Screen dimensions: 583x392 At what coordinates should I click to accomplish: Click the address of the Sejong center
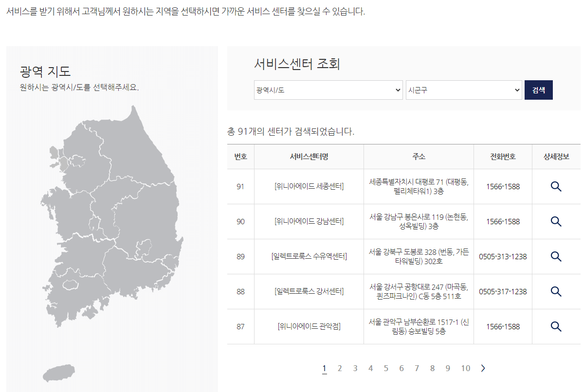419,186
